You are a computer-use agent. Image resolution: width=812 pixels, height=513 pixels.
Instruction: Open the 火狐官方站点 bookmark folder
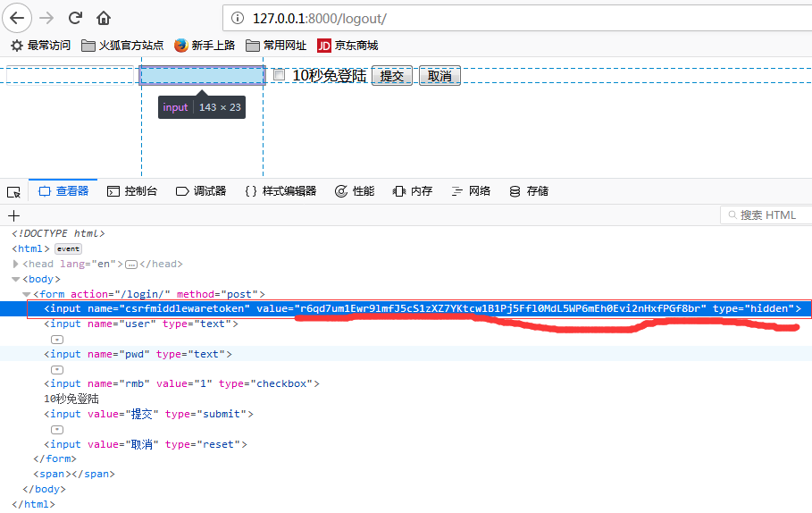[122, 46]
